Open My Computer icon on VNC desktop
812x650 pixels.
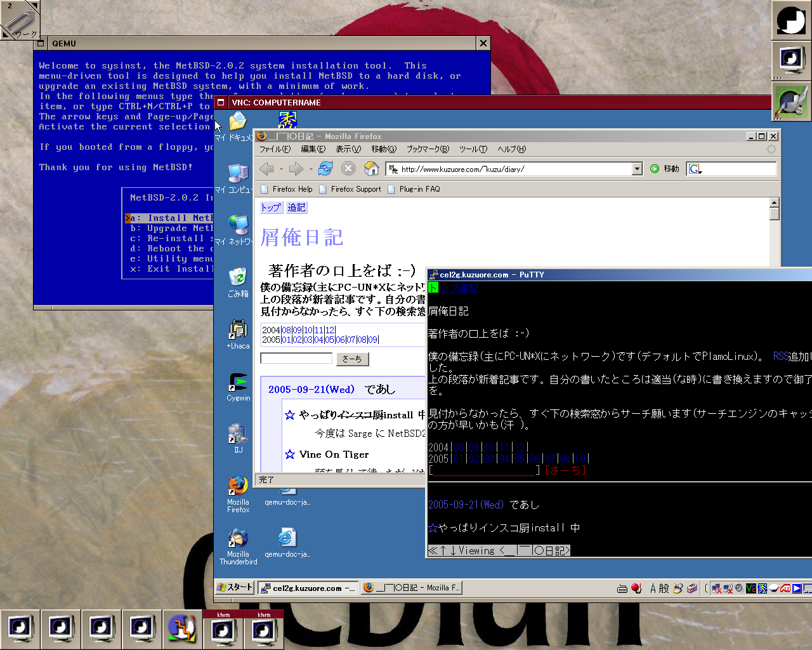(238, 178)
